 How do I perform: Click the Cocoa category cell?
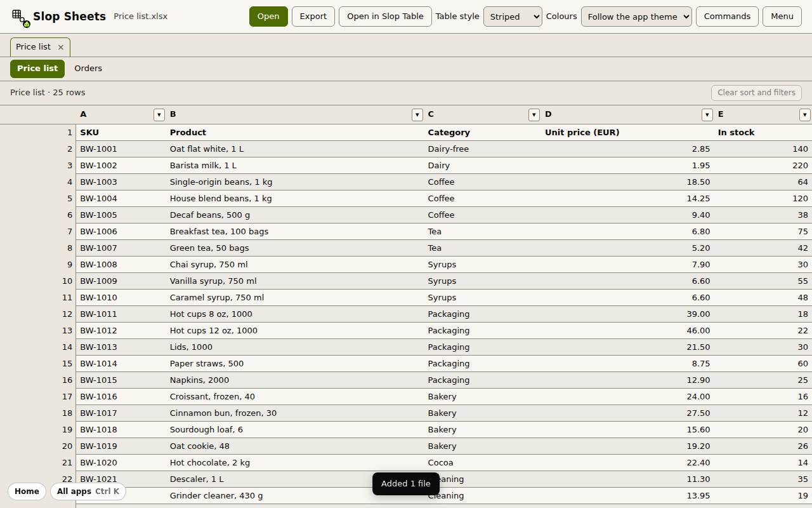click(483, 463)
